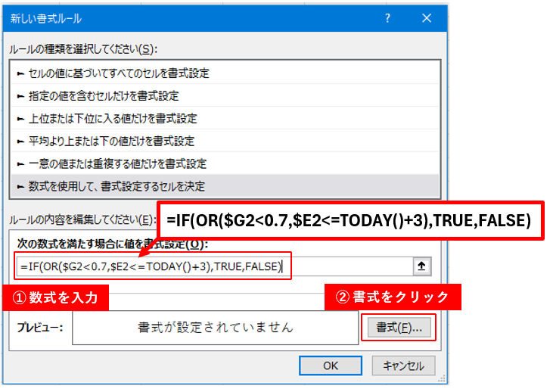Click the red '① 数式を入力' label
Viewport: 553px width, 392px height.
(x=57, y=297)
